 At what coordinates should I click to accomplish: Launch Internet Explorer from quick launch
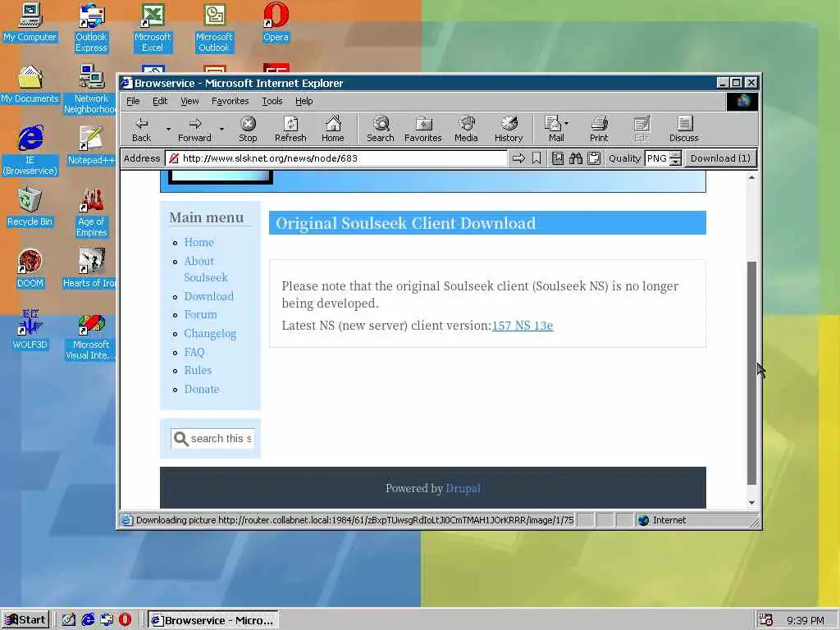pos(88,620)
